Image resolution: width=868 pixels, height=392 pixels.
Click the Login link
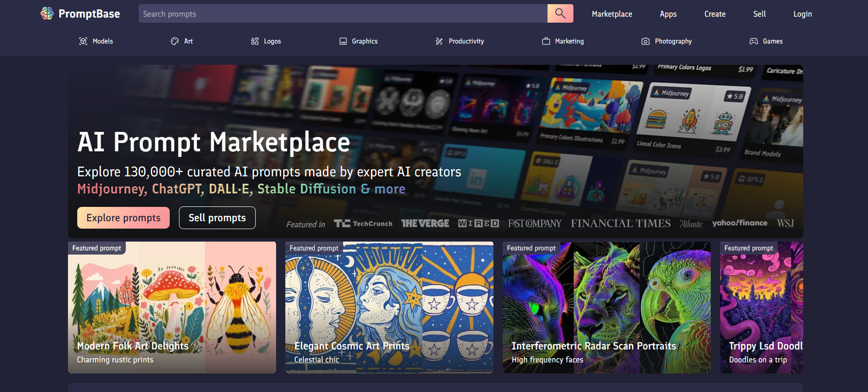click(802, 14)
